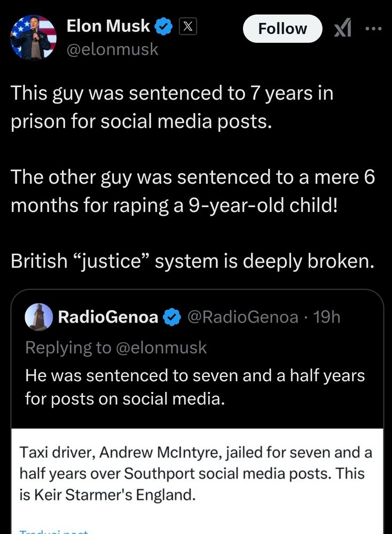
Task: Click the @elonmusk handle under the display name
Action: (112, 49)
